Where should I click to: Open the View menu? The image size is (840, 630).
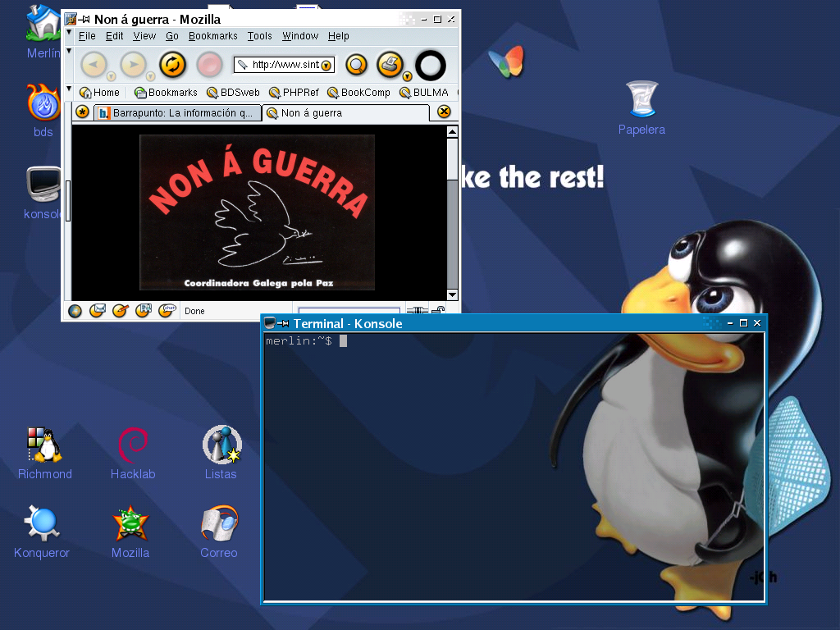click(144, 36)
